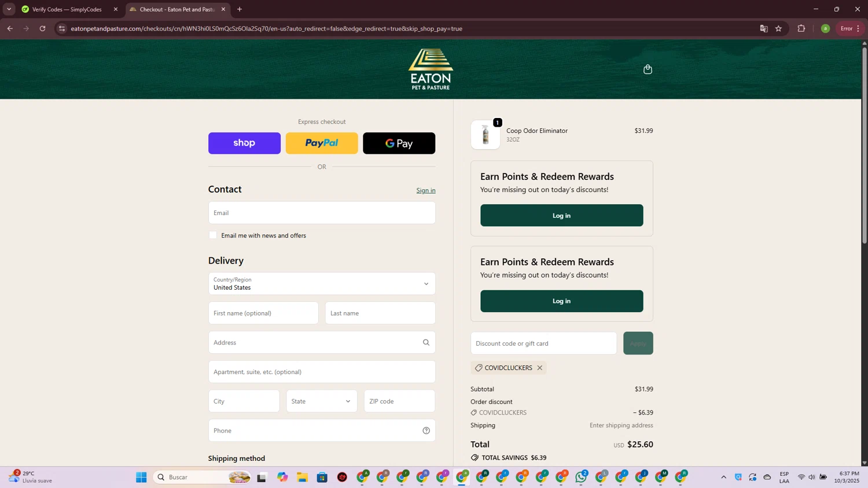Viewport: 868px width, 488px height.
Task: Click the taskbar Buscar search box
Action: (x=203, y=477)
